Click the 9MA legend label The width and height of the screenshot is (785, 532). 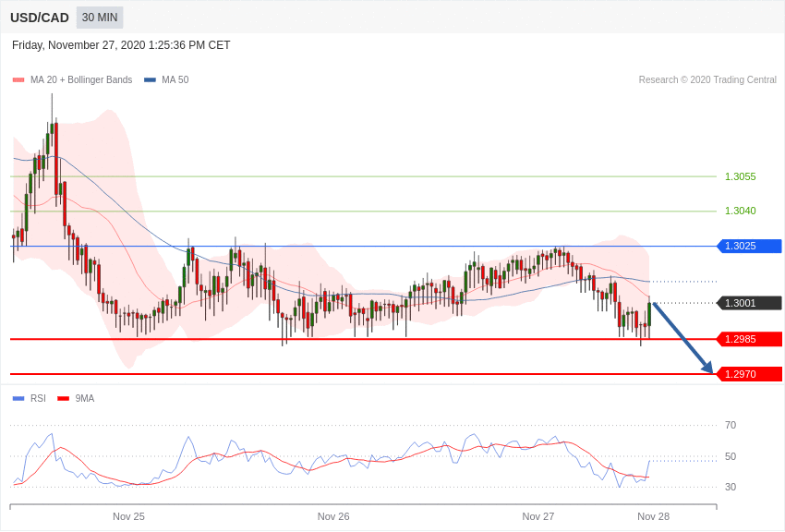pyautogui.click(x=85, y=398)
